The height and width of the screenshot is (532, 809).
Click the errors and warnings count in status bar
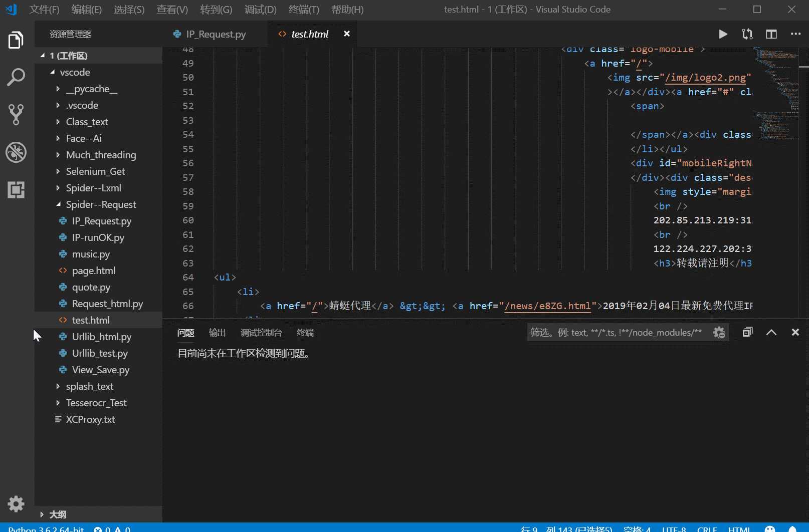[112, 529]
